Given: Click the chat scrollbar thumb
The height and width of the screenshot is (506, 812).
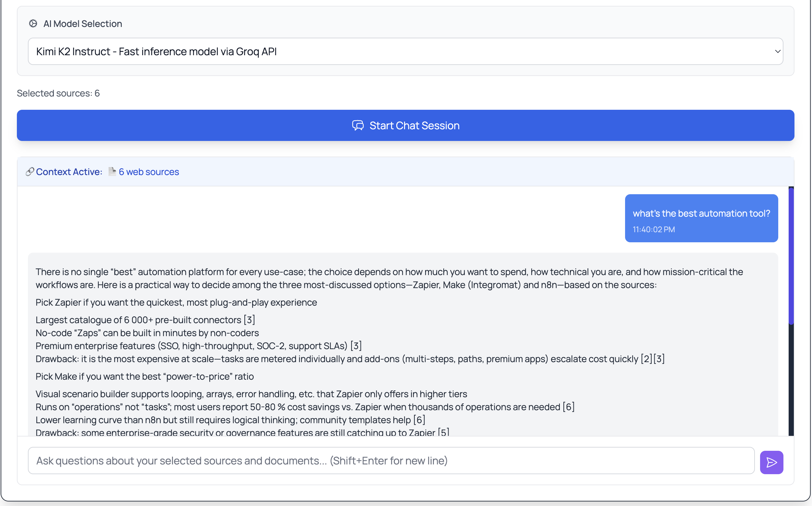Looking at the screenshot, I should pyautogui.click(x=791, y=256).
